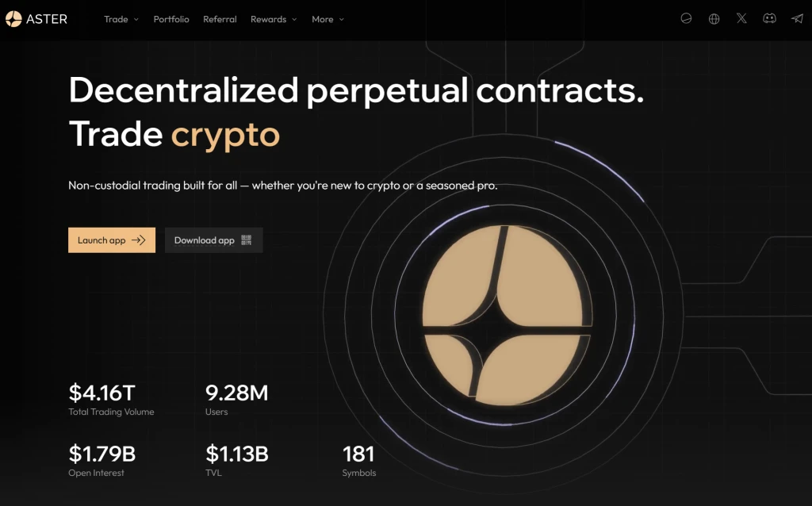The height and width of the screenshot is (506, 812).
Task: Click the Launch app button
Action: tap(112, 240)
